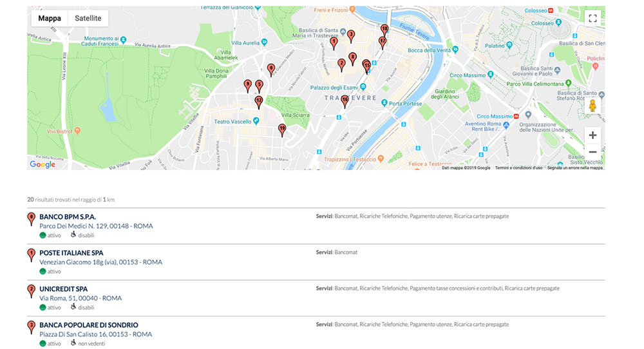
Task: Toggle fullscreen map view
Action: 592,18
